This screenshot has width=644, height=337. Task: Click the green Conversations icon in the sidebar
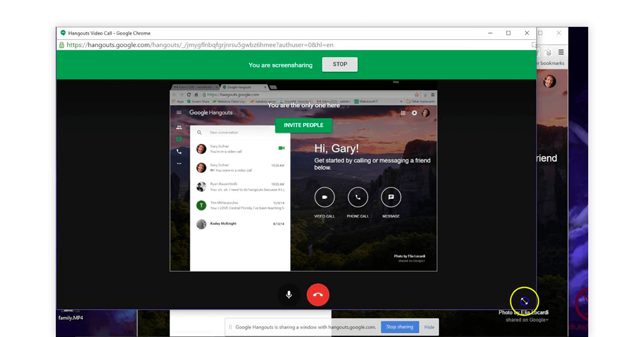179,140
